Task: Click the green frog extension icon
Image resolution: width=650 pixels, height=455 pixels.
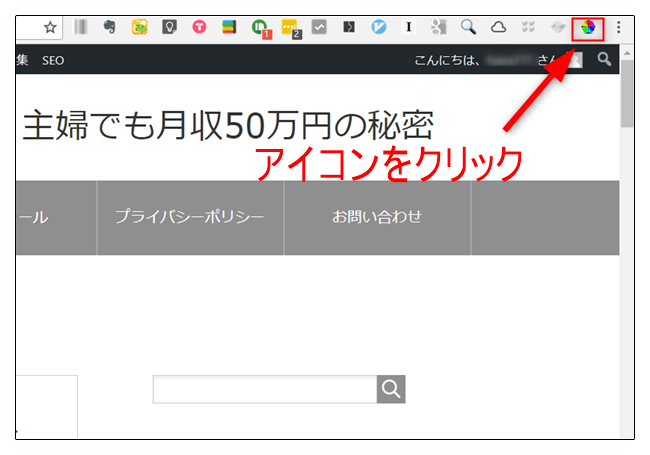Action: pyautogui.click(x=140, y=27)
